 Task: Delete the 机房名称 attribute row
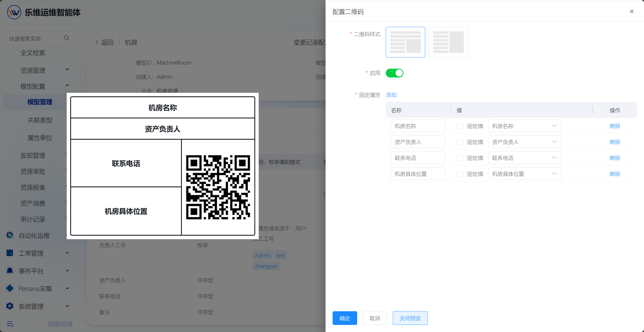tap(615, 126)
